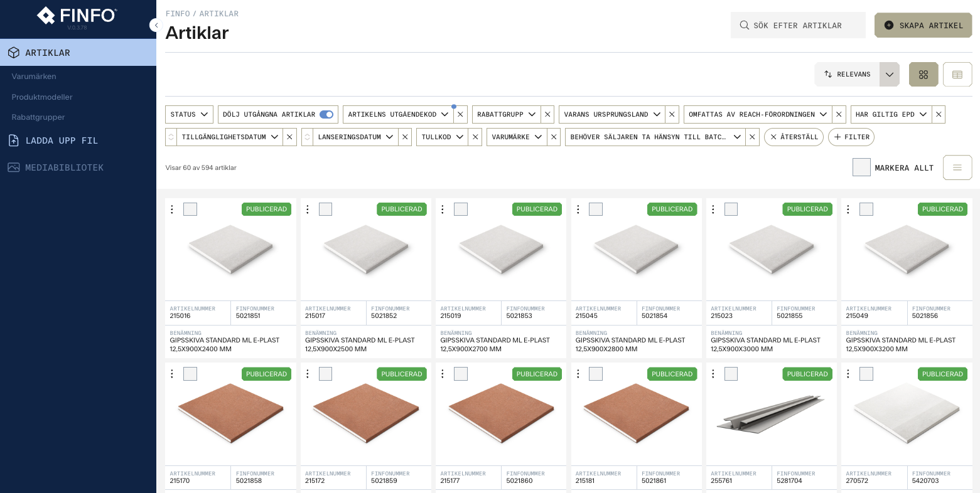Open Tillgänglighetsdatum filter dropdown
Viewport: 980px width, 493px height.
[230, 137]
